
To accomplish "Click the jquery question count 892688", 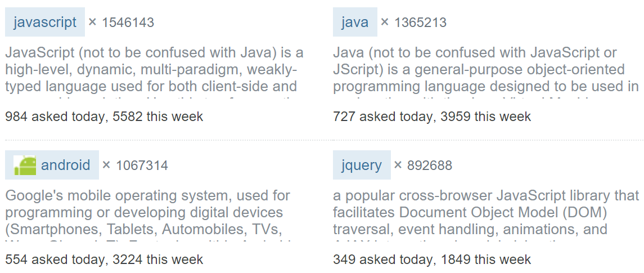I will click(x=429, y=165).
